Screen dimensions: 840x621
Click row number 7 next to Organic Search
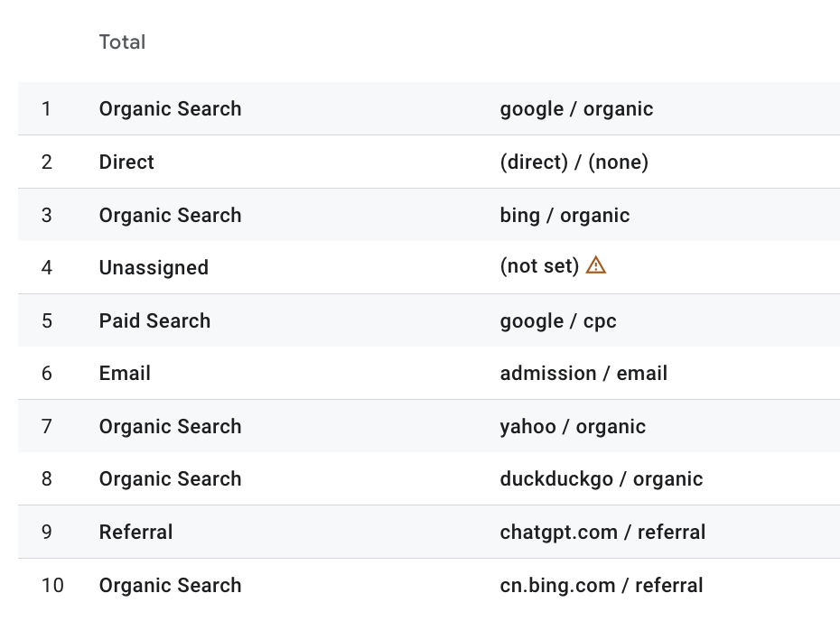coord(46,426)
